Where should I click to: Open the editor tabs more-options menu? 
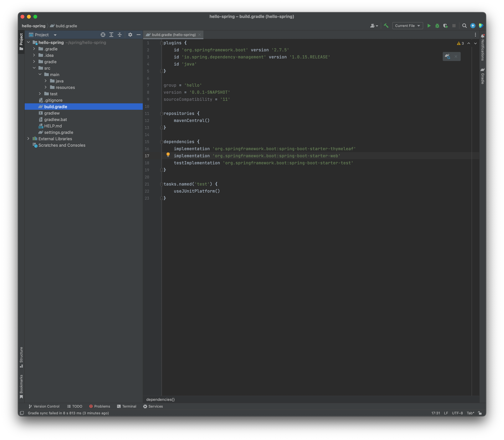click(x=475, y=35)
